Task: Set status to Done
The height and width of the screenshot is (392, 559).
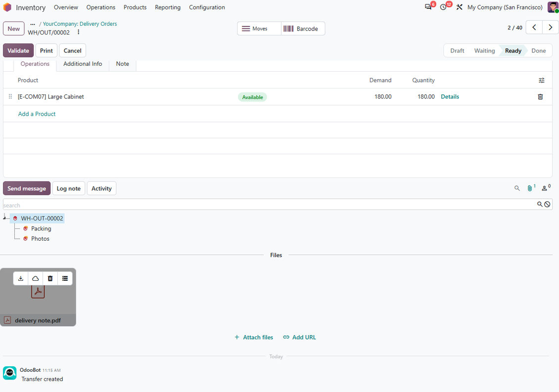Action: (538, 50)
